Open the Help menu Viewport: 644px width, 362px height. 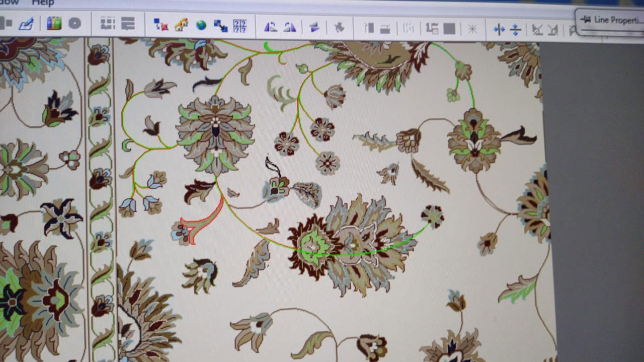[x=43, y=3]
